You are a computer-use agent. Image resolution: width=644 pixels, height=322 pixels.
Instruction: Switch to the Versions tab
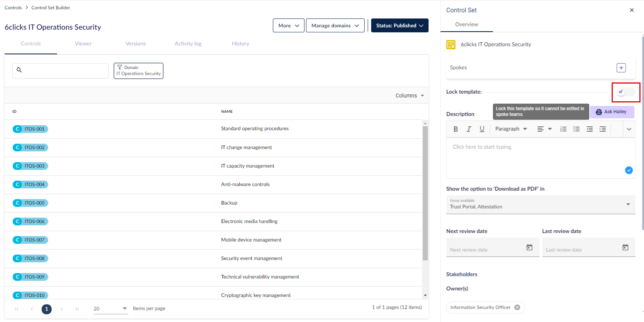(136, 44)
